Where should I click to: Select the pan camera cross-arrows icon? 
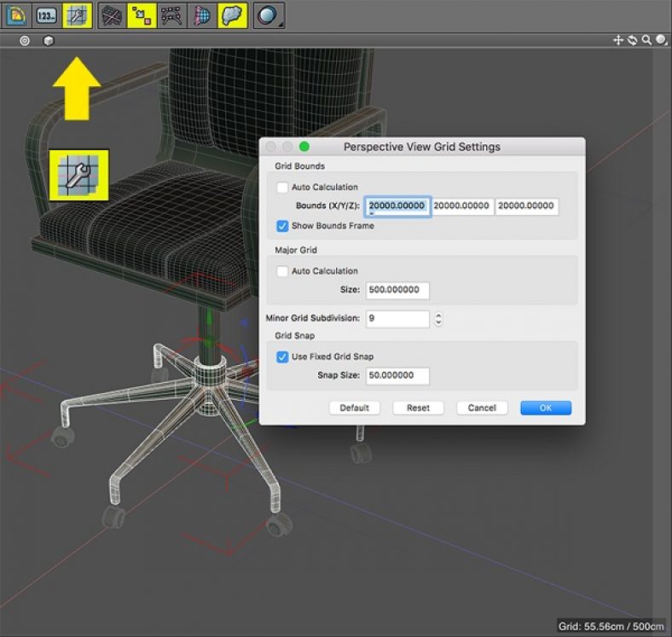618,40
